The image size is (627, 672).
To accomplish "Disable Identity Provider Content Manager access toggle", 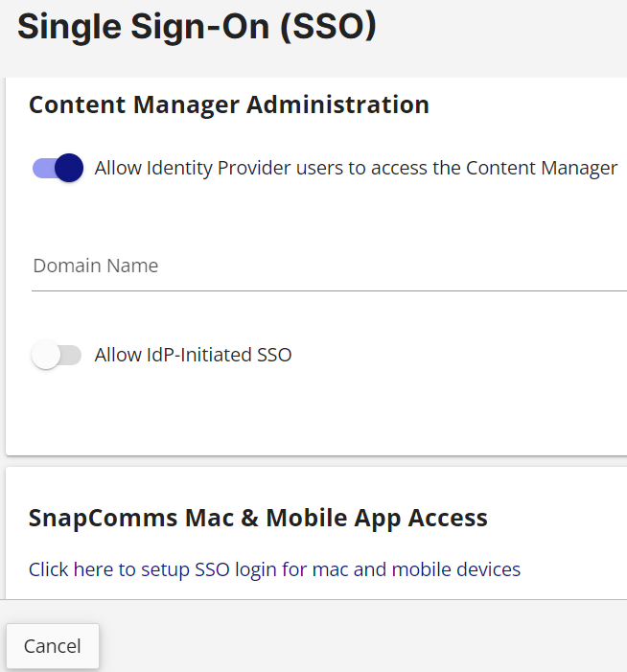I will (58, 168).
